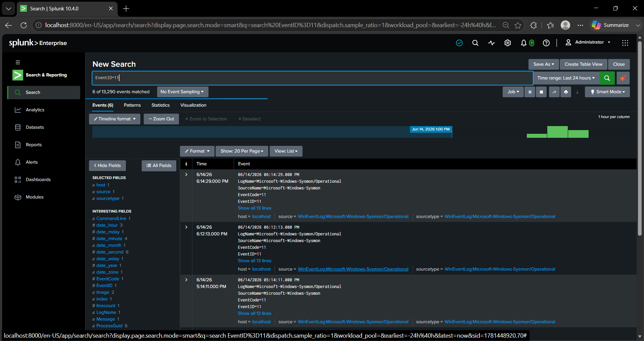Open the notifications bell icon

click(x=524, y=43)
